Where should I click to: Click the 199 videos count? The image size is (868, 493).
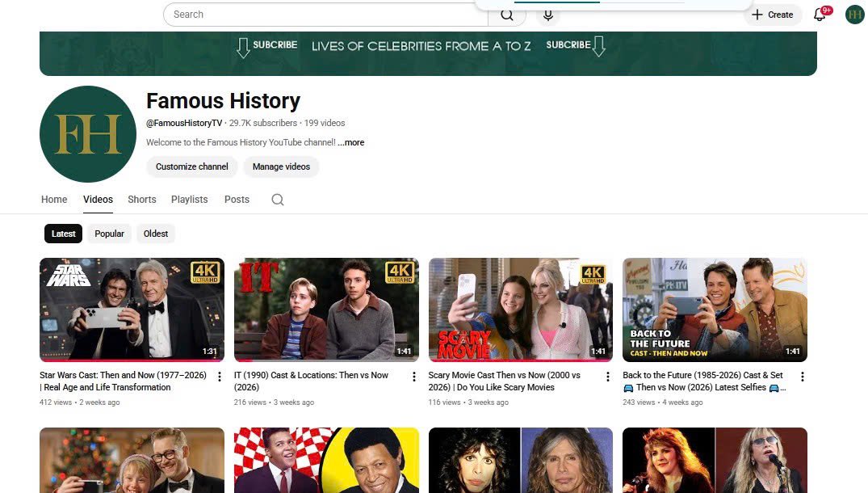coord(325,123)
